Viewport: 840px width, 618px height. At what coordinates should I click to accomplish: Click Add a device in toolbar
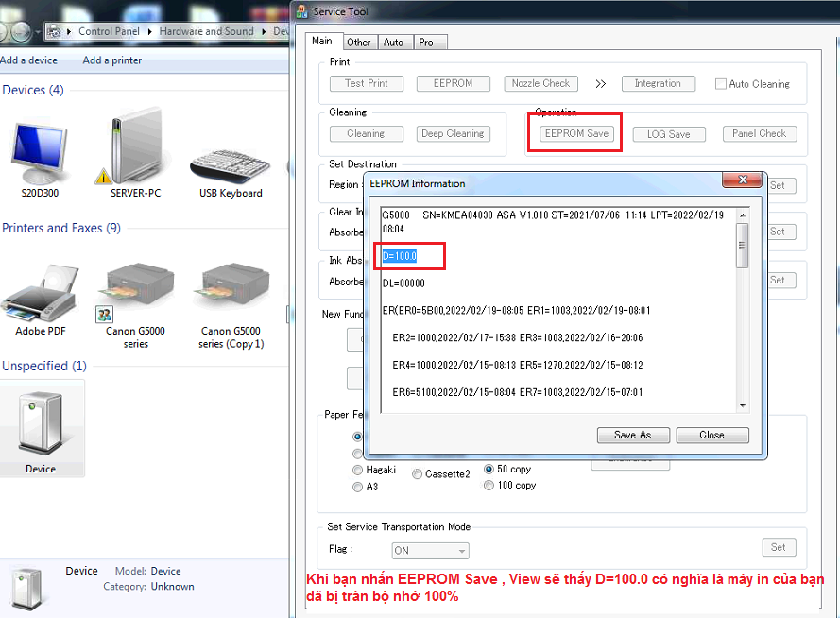pos(28,60)
